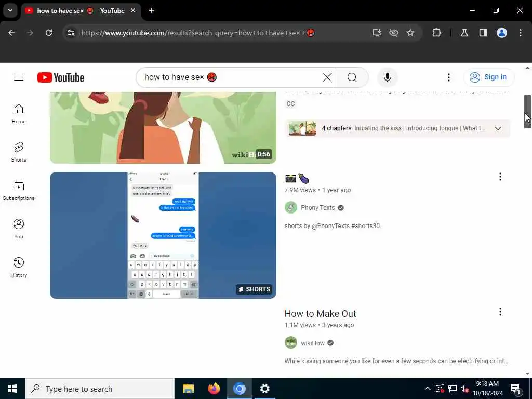Click the crossed-eye tracking protection icon

394,33
